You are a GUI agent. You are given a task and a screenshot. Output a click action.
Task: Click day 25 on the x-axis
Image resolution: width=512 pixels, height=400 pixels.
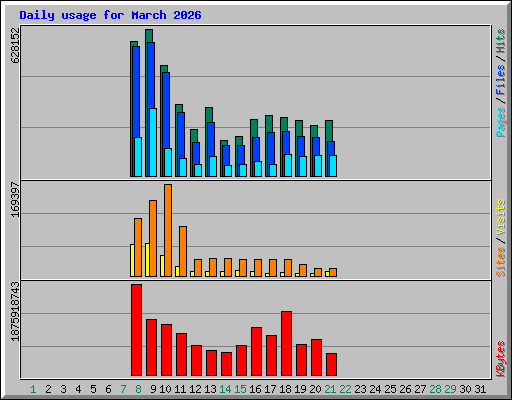(390, 389)
